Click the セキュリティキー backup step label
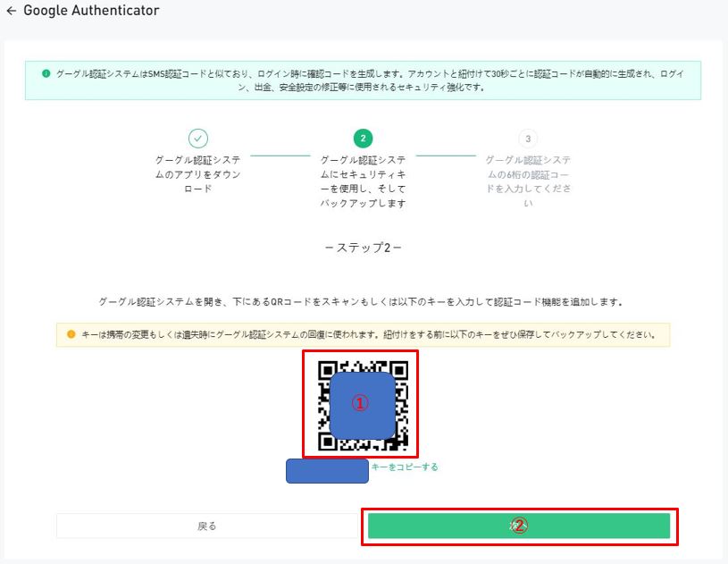728x564 pixels. point(363,181)
